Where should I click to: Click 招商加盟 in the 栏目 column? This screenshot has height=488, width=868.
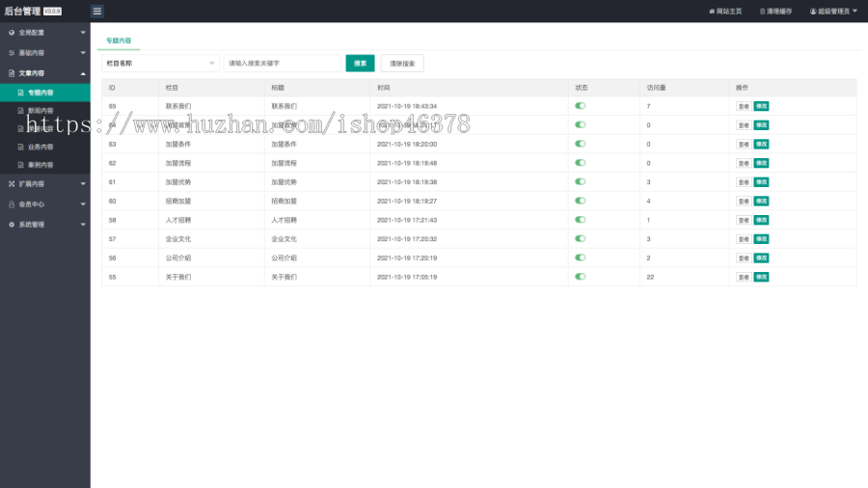(178, 201)
